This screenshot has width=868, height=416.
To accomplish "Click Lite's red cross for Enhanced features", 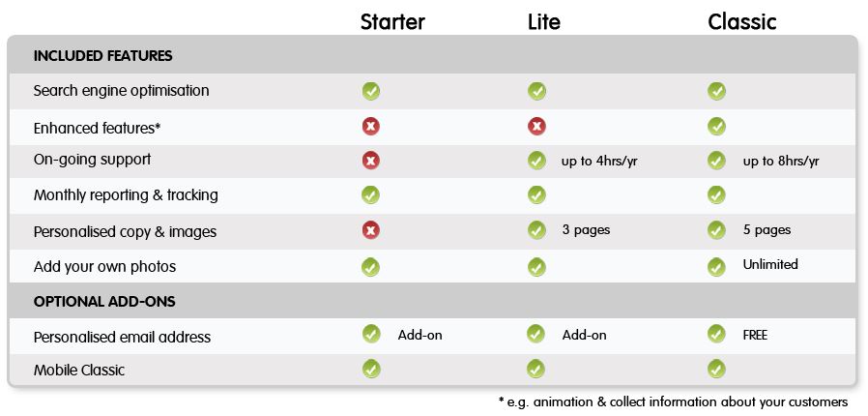I will coord(536,127).
